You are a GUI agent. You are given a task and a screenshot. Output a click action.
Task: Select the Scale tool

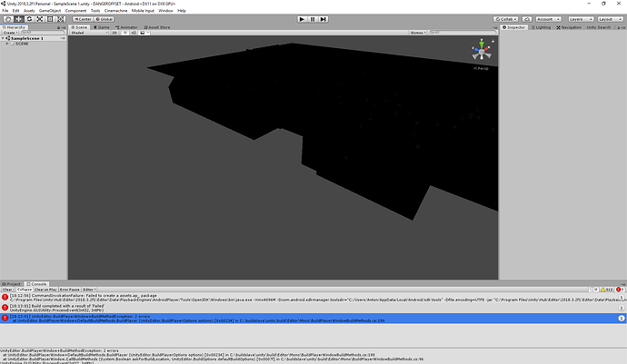point(40,19)
